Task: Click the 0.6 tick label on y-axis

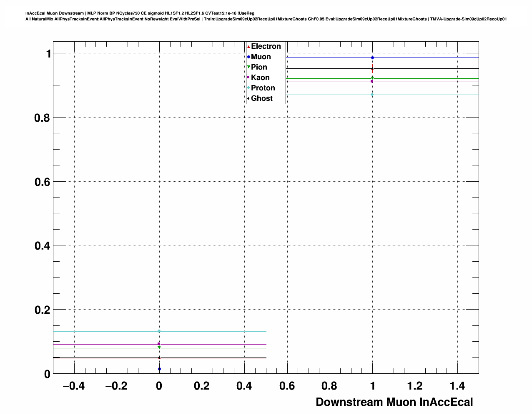Action: tap(42, 182)
